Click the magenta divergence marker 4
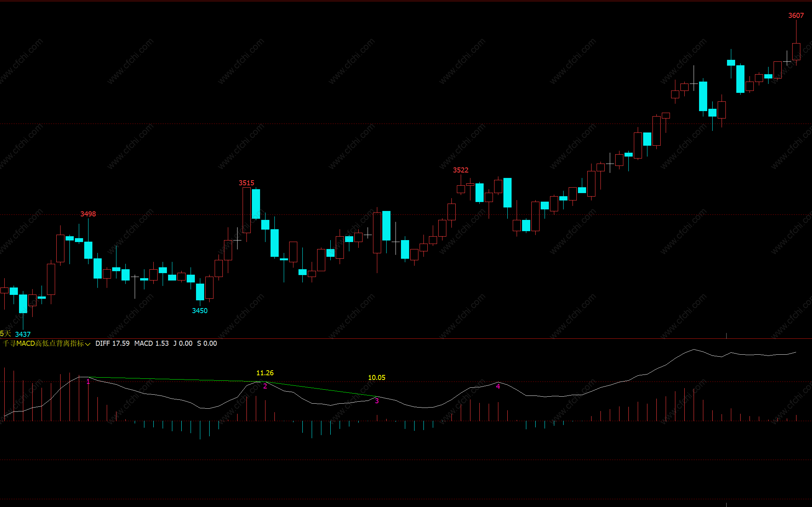812x507 pixels. pos(498,386)
